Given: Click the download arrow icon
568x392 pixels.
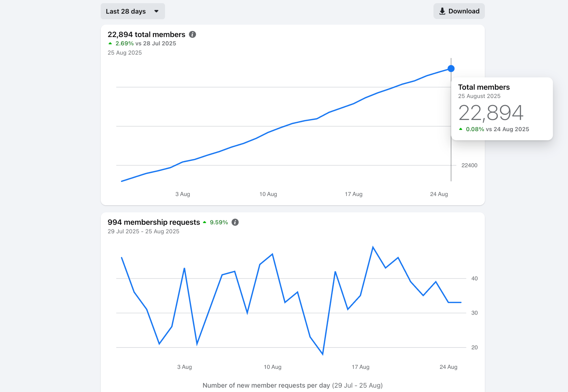Looking at the screenshot, I should click(442, 11).
